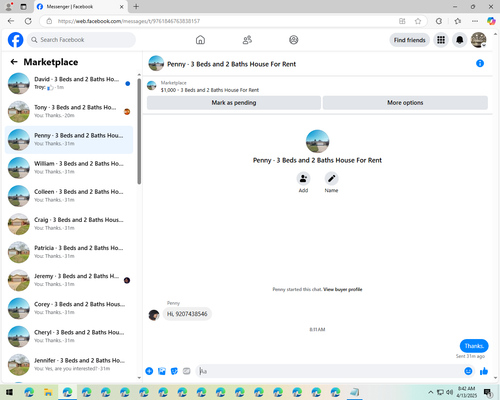Open the Facebook logo home link
The image size is (500, 400).
[x=16, y=40]
